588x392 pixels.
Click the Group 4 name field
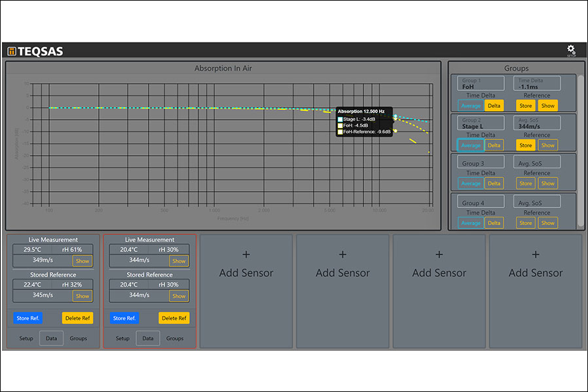[x=481, y=202]
